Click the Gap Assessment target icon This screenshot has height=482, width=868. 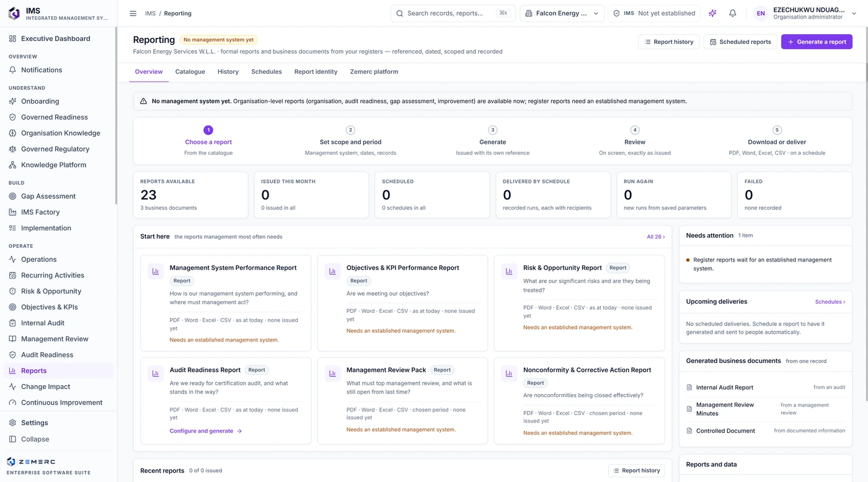click(12, 196)
